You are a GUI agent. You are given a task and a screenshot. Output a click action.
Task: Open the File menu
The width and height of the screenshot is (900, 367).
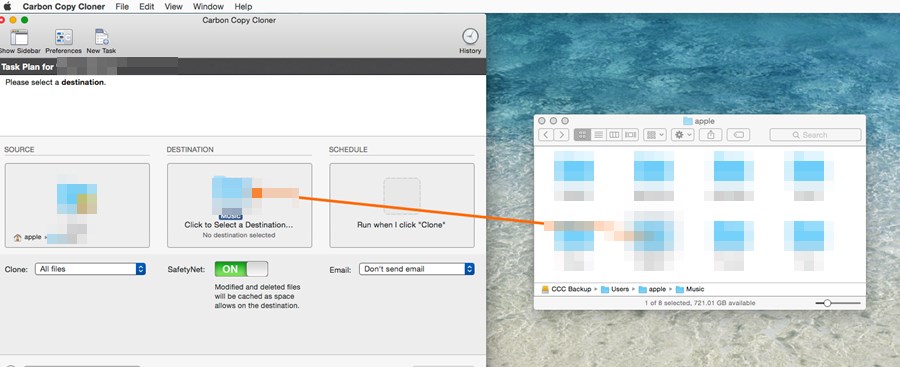(122, 6)
